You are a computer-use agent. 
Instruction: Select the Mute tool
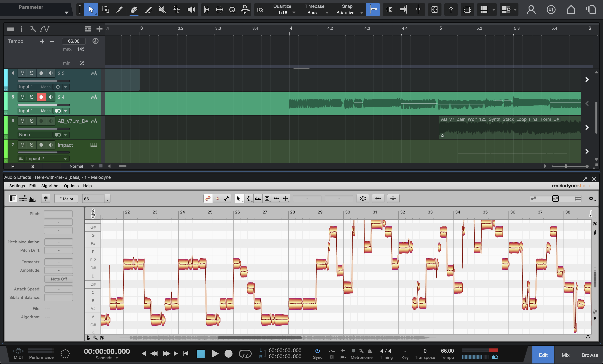tap(162, 10)
